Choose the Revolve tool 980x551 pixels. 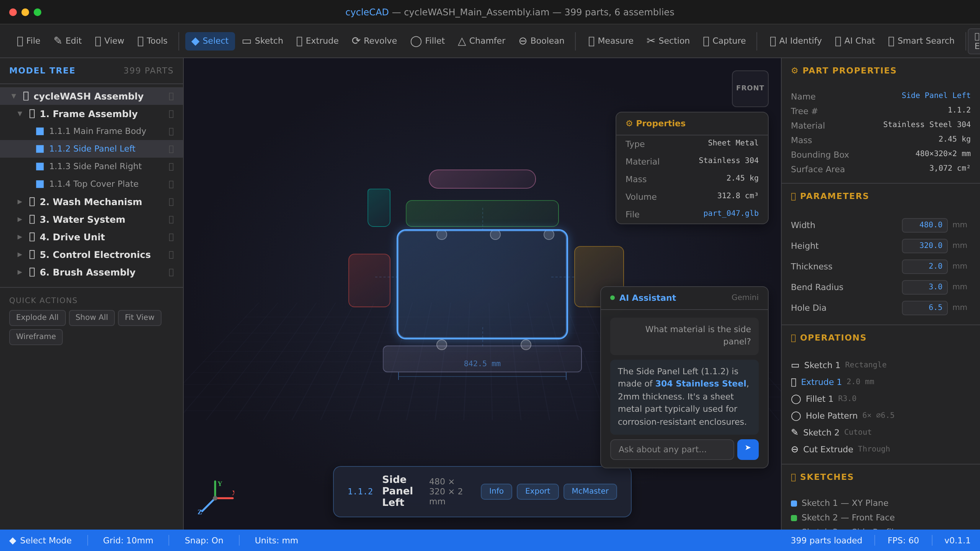374,41
